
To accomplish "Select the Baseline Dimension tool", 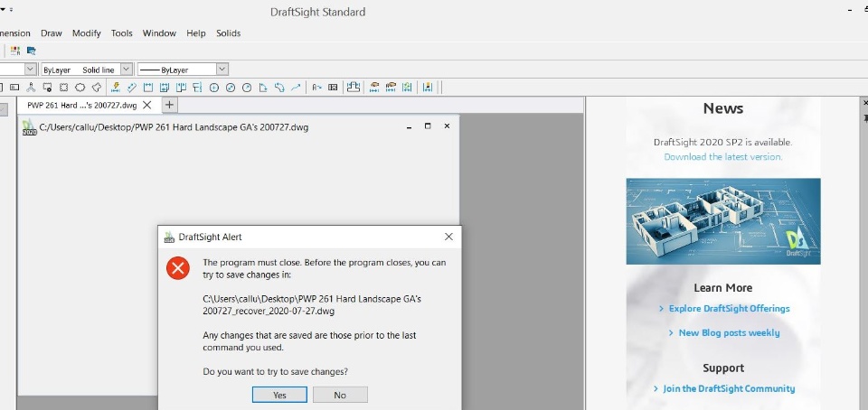I will 165,88.
